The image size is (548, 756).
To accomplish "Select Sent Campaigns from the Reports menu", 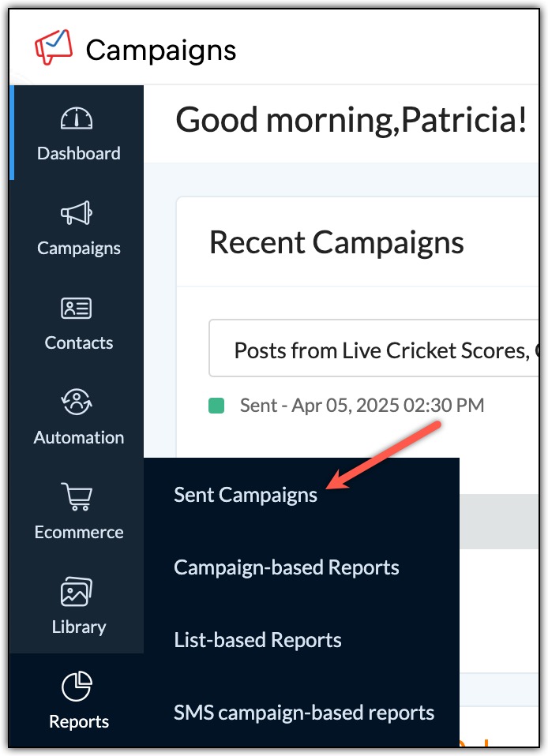I will pos(245,495).
